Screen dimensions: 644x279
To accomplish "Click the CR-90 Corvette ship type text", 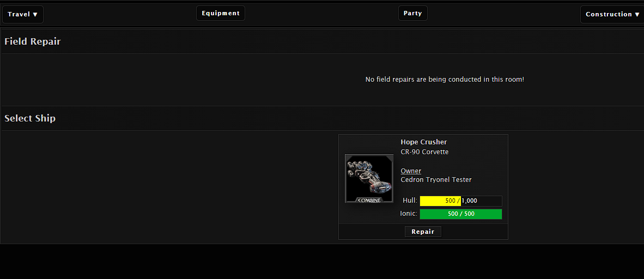I will 424,152.
